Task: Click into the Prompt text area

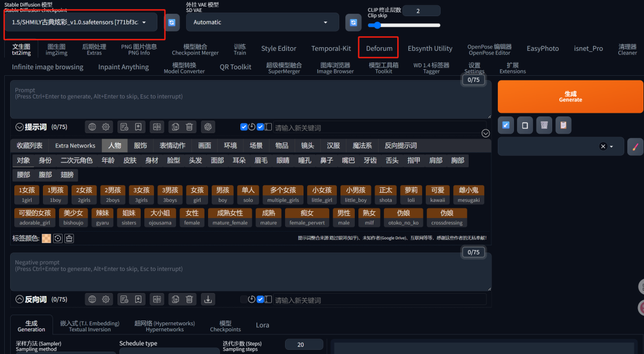Action: [250, 99]
